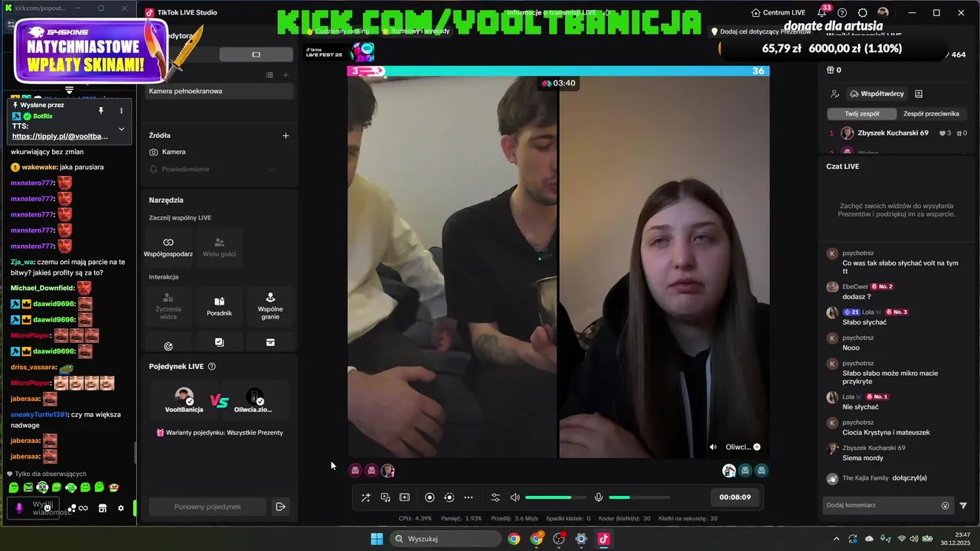Focus the Windows taskbar Wyszukaj search
980x551 pixels.
pyautogui.click(x=447, y=539)
